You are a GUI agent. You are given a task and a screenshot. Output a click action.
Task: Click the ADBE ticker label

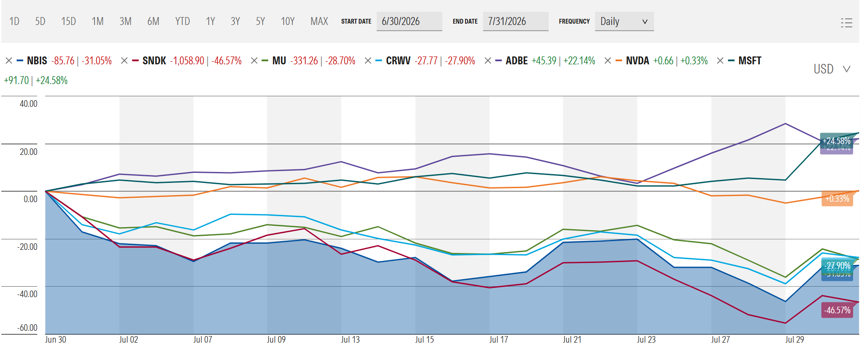coord(517,61)
